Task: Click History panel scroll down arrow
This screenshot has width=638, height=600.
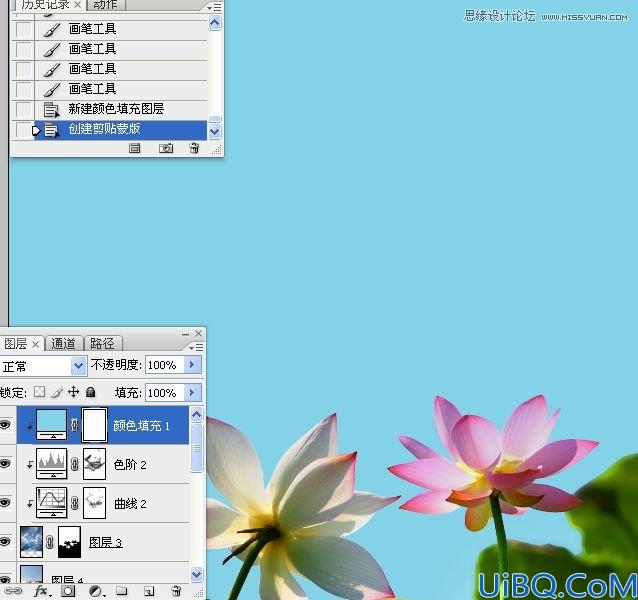Action: 215,131
